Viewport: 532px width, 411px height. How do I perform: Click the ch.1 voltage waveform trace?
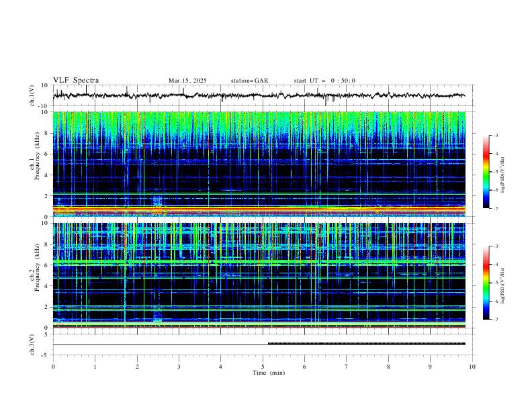pyautogui.click(x=259, y=95)
